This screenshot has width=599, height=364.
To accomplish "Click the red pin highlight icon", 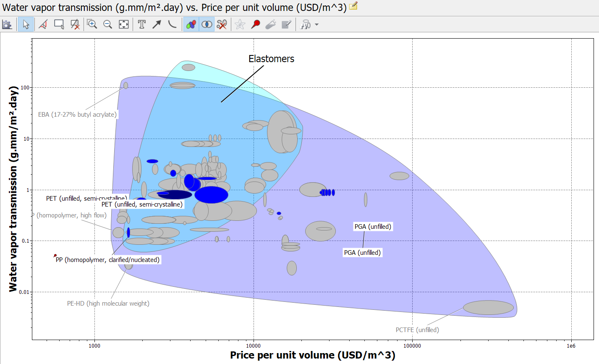I will 256,24.
